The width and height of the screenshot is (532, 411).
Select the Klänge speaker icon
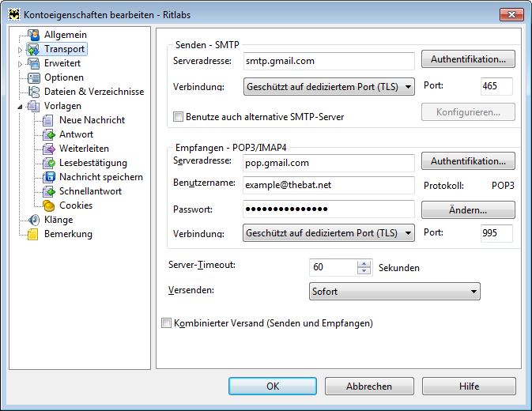click(x=33, y=220)
